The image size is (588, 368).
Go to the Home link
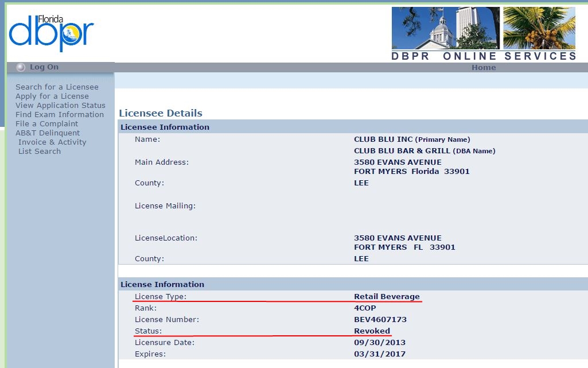pyautogui.click(x=484, y=68)
